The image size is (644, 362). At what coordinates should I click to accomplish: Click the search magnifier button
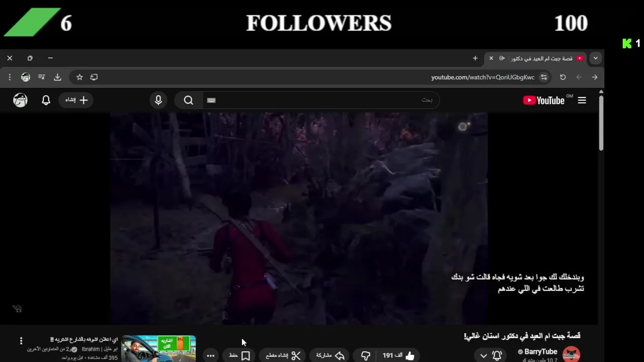coord(188,100)
